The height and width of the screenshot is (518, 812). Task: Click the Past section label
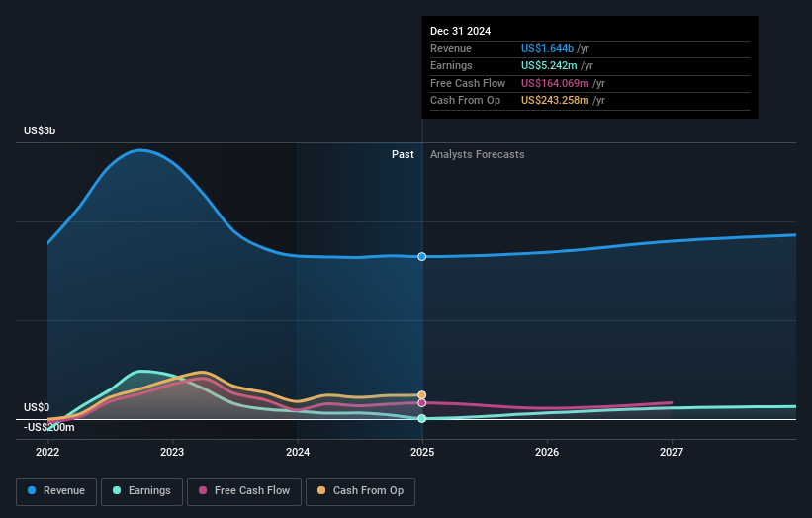(403, 155)
